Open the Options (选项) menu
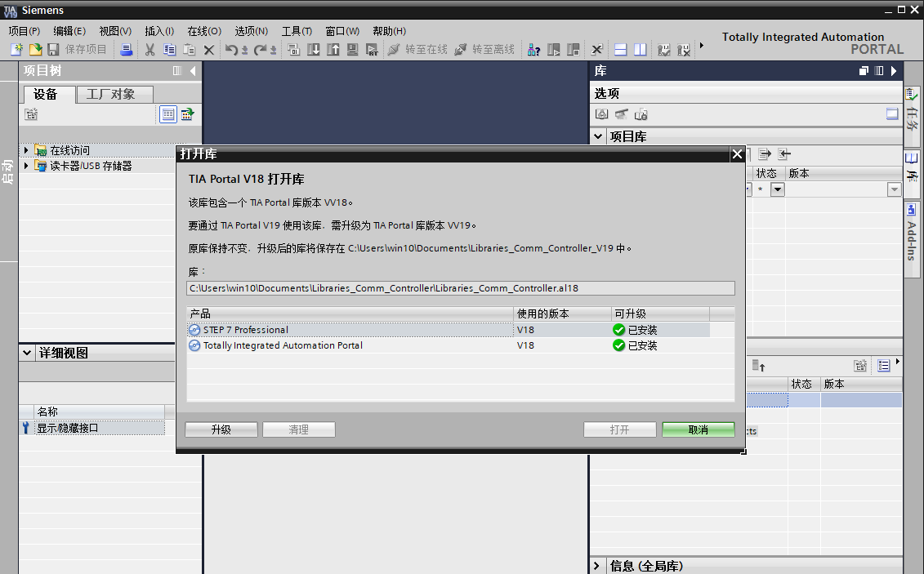 (251, 31)
